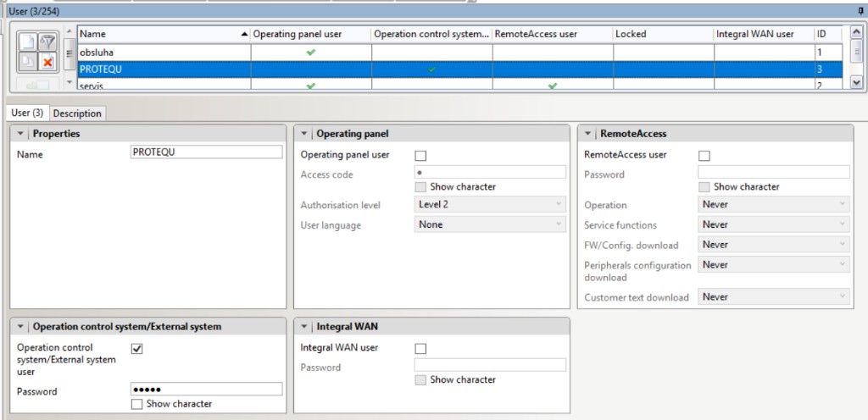Click green checkmark in obsluha row

pyautogui.click(x=311, y=52)
